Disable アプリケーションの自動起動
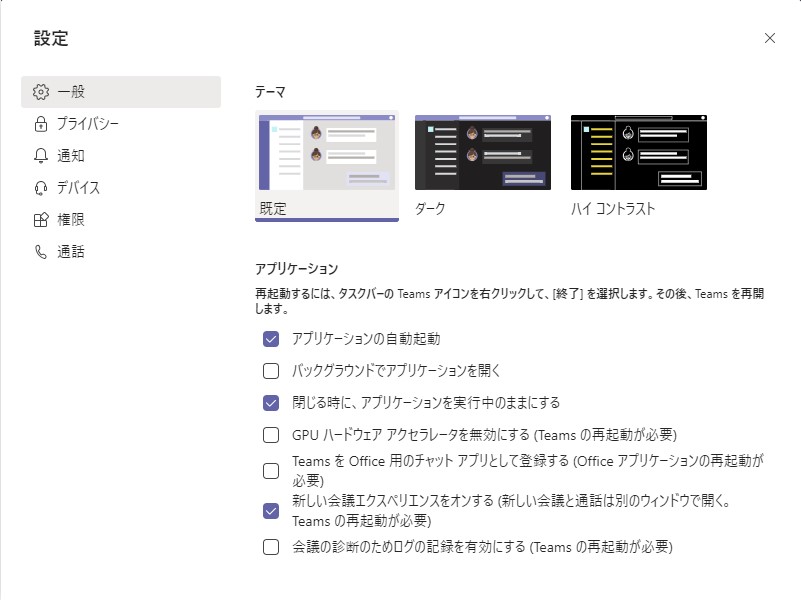Screen dimensions: 801x600 point(268,339)
